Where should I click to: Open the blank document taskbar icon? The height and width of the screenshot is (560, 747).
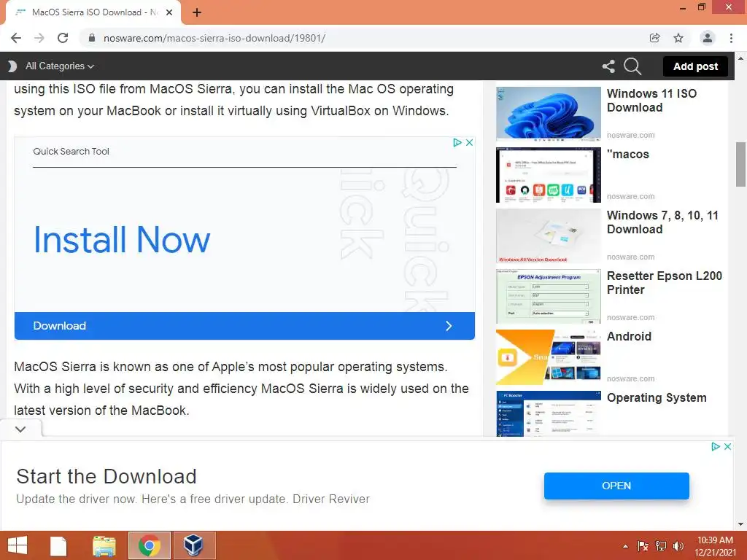(58, 545)
